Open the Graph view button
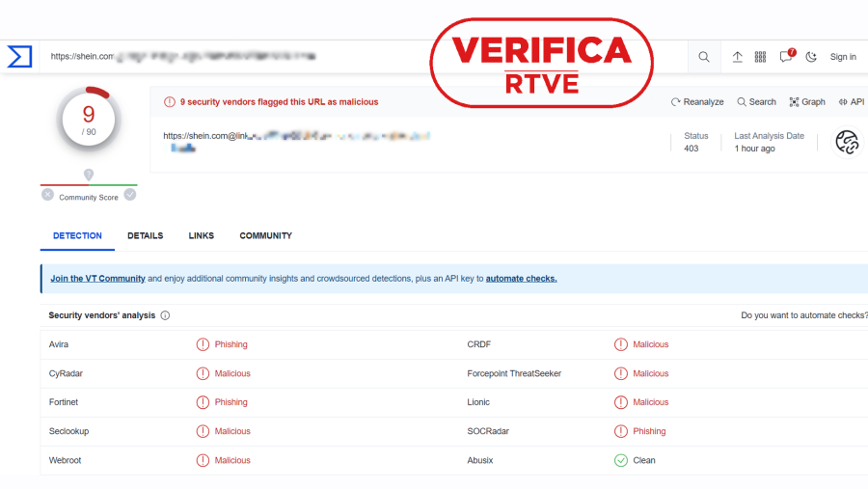This screenshot has height=489, width=868. (x=807, y=102)
